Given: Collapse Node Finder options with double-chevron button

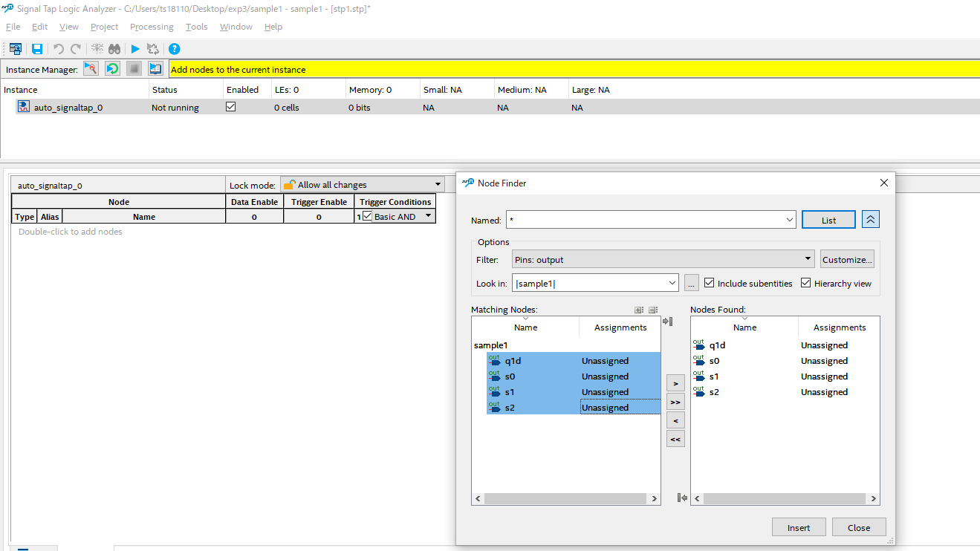Looking at the screenshot, I should 871,220.
